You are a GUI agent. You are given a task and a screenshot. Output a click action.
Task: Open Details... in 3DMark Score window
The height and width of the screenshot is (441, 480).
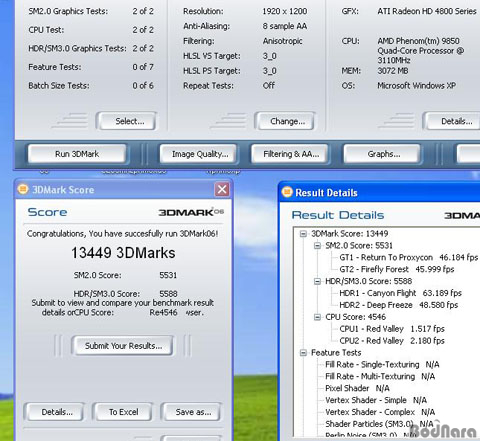[55, 412]
